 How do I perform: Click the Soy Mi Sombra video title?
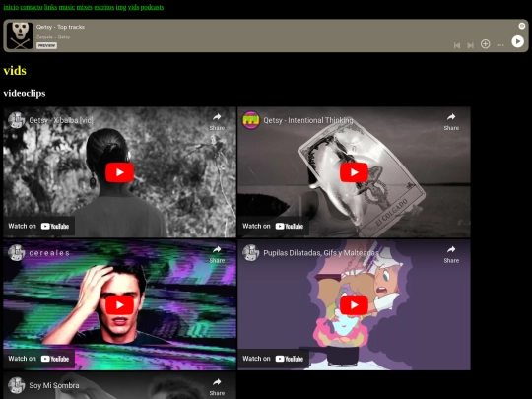pos(54,385)
